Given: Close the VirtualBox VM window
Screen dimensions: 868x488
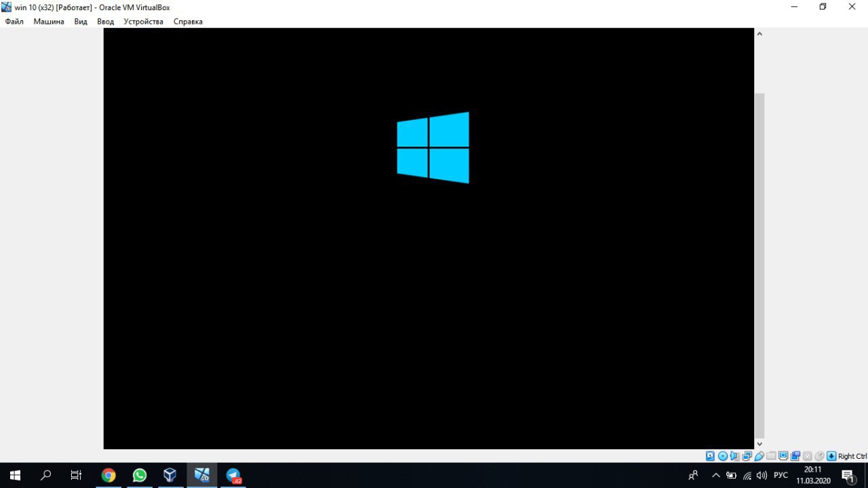Looking at the screenshot, I should [852, 7].
